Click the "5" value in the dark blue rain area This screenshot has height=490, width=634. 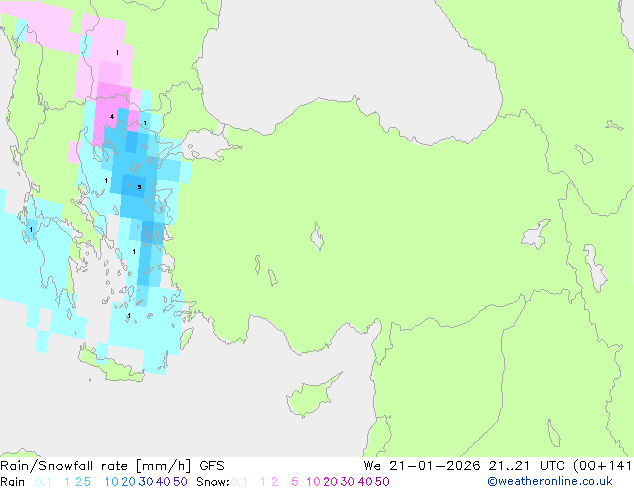tap(139, 187)
